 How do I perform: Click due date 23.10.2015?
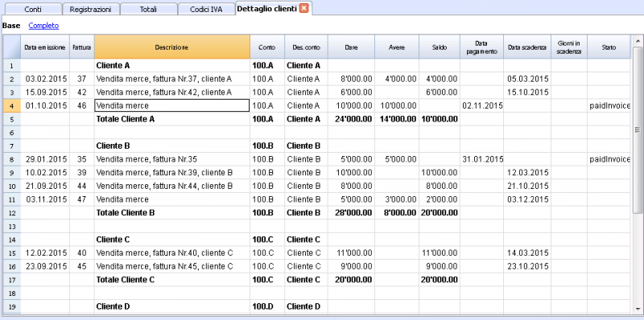527,266
